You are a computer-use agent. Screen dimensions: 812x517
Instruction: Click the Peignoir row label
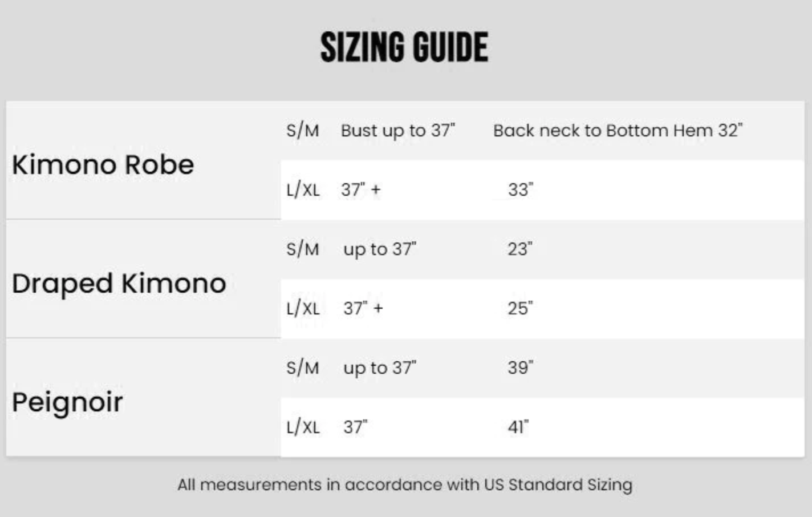[67, 402]
